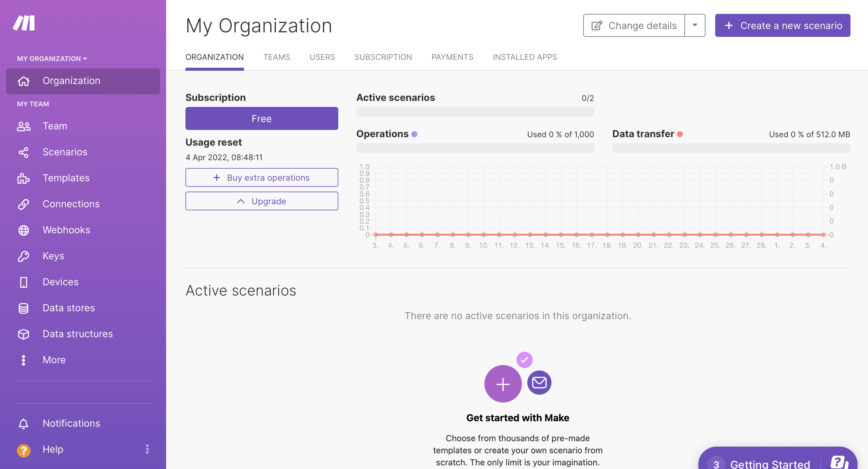The width and height of the screenshot is (868, 469).
Task: Click the envelope icon in Get started section
Action: (x=539, y=382)
